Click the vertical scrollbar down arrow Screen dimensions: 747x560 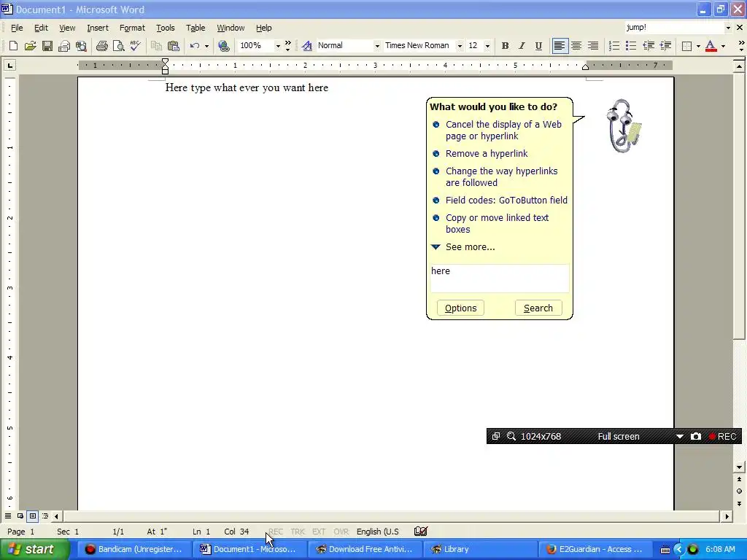click(739, 467)
